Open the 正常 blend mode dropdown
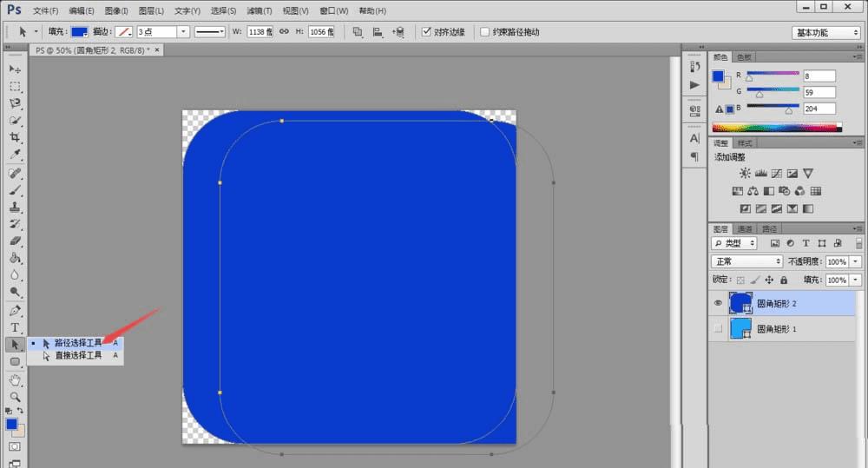The image size is (868, 468). click(746, 261)
